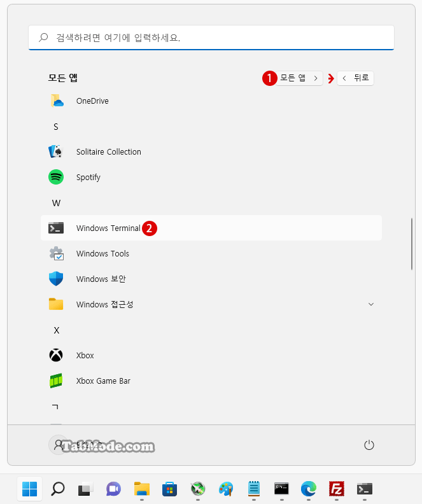Launch the Xbox app

click(211, 356)
